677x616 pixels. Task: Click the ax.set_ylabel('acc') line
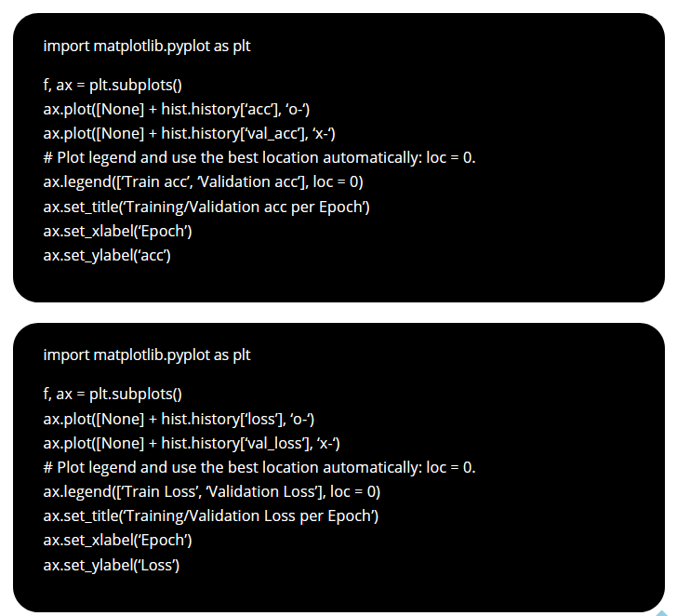click(x=107, y=255)
